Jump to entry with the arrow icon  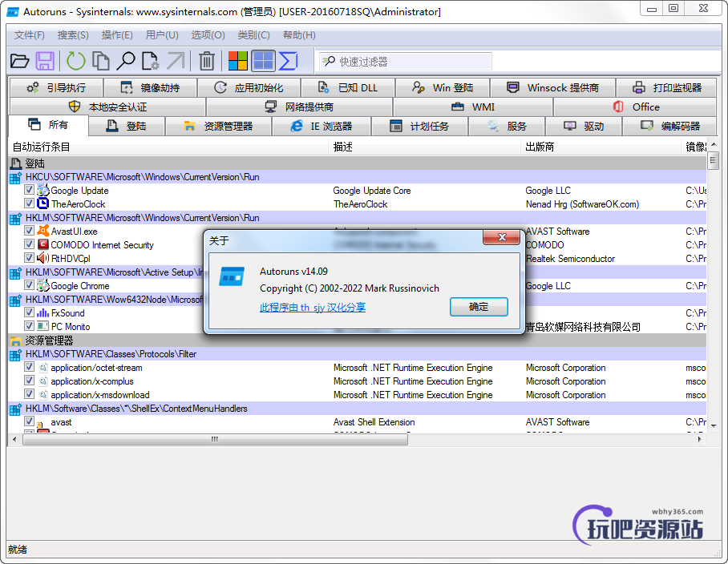pos(176,61)
